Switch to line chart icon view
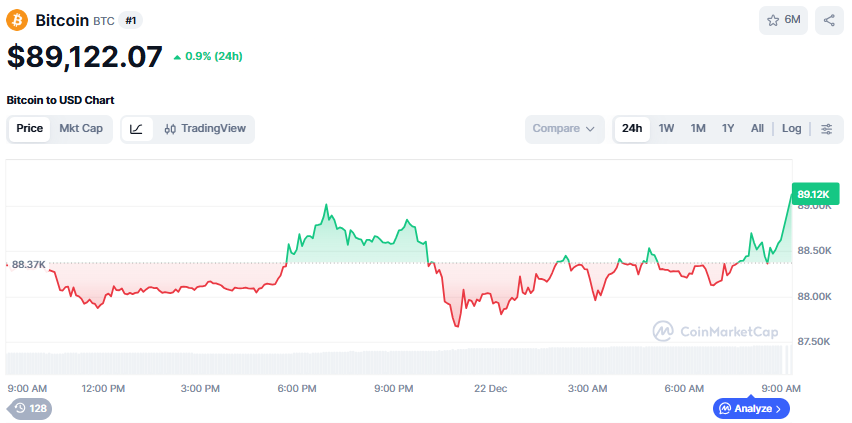 pyautogui.click(x=137, y=129)
